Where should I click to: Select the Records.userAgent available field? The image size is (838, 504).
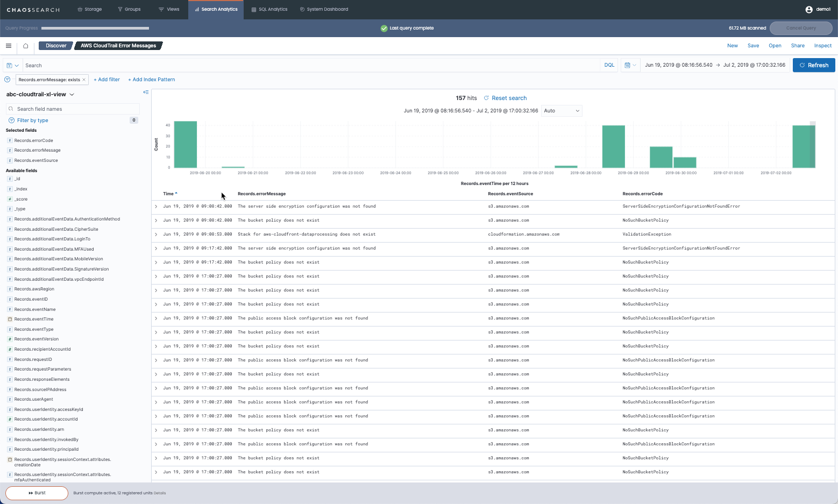tap(33, 399)
